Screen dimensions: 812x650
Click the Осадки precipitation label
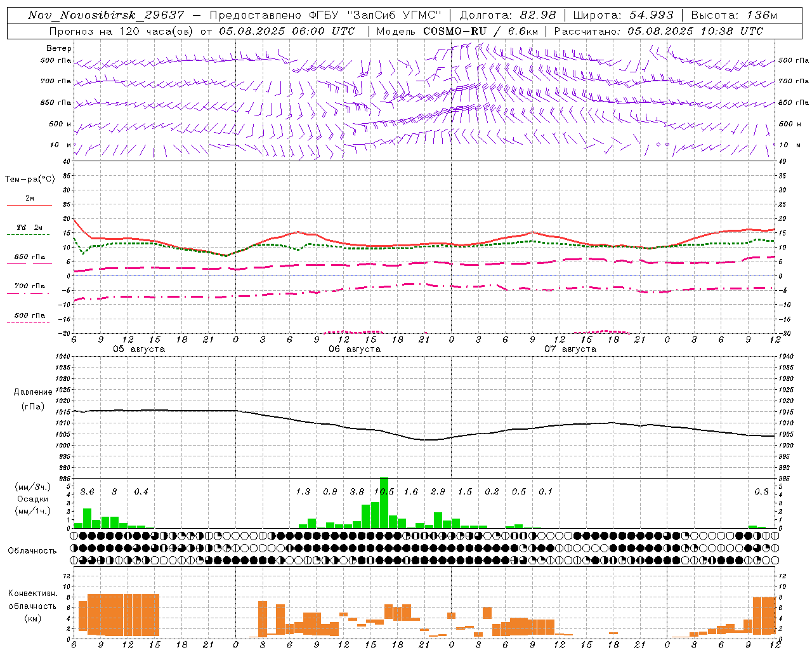pyautogui.click(x=33, y=499)
